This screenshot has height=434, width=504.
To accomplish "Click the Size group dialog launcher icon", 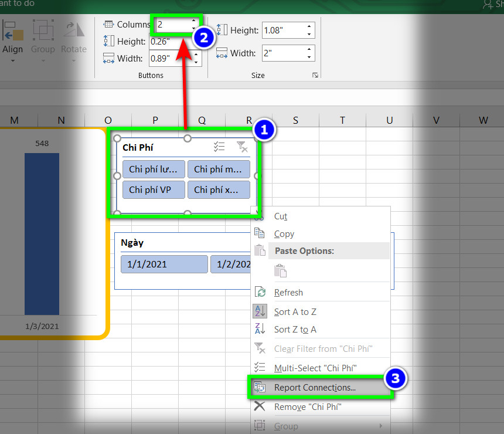I will point(315,75).
